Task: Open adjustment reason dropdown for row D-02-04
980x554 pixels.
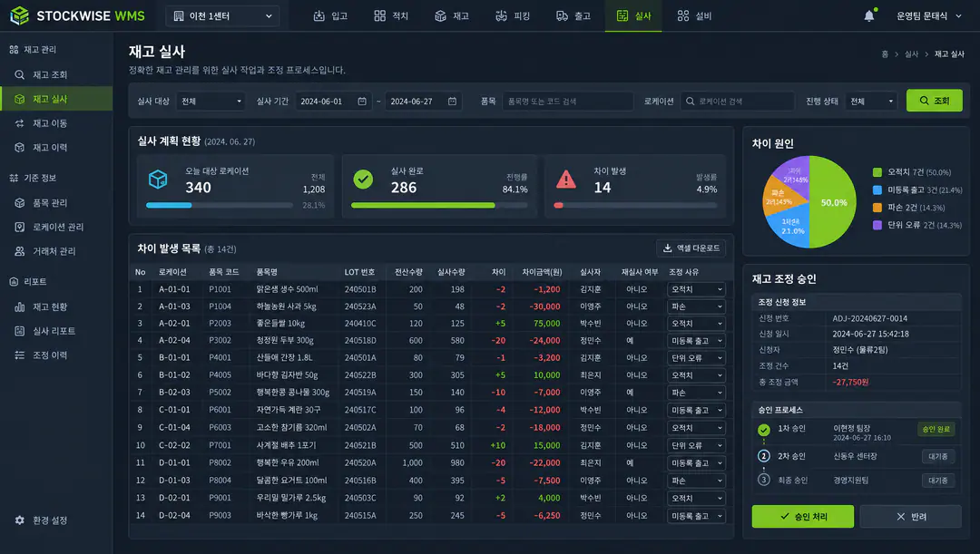Action: (x=696, y=516)
